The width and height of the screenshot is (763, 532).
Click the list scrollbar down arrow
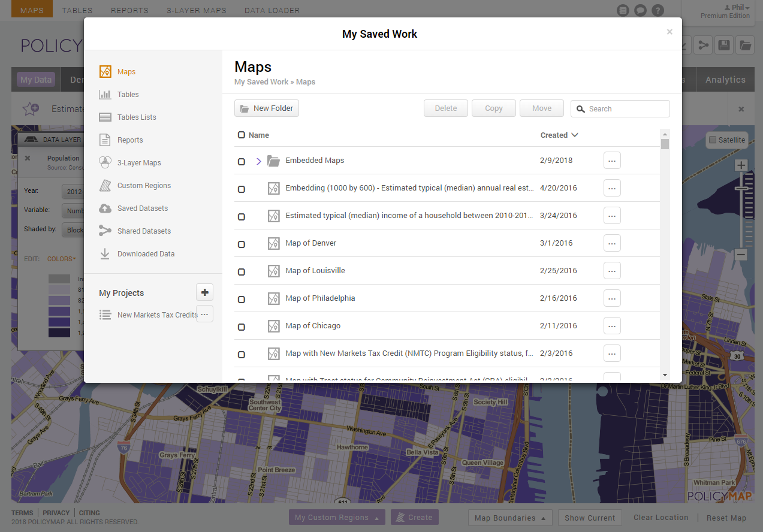(x=665, y=374)
